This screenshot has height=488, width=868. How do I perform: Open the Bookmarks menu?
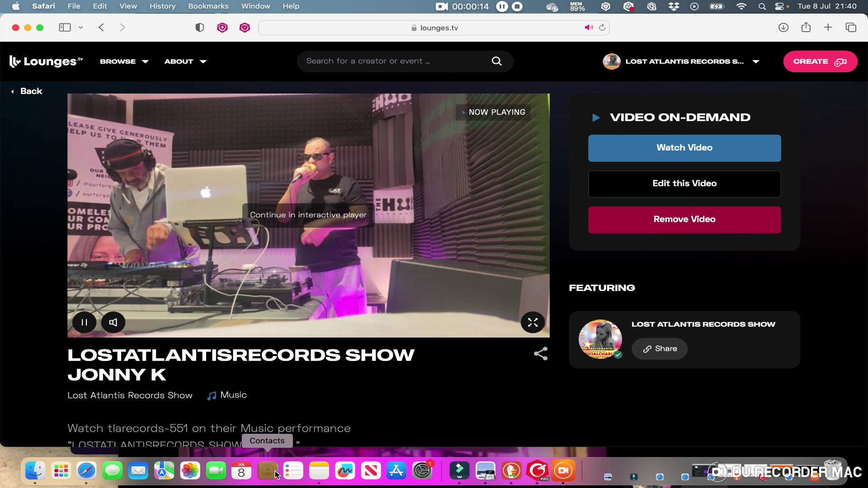coord(208,6)
